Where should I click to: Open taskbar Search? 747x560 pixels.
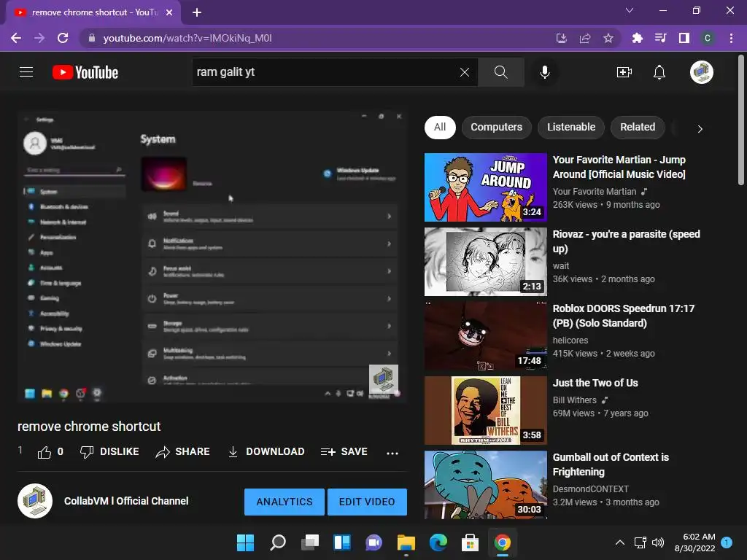(278, 542)
